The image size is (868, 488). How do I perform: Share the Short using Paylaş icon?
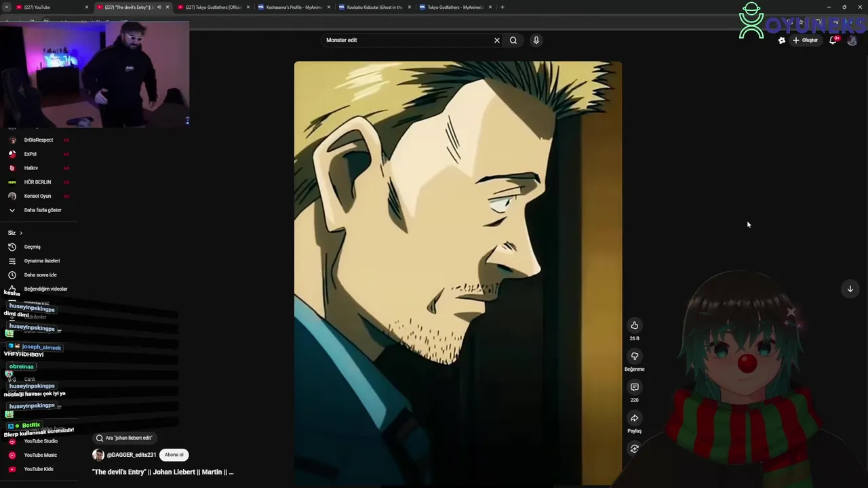(634, 418)
